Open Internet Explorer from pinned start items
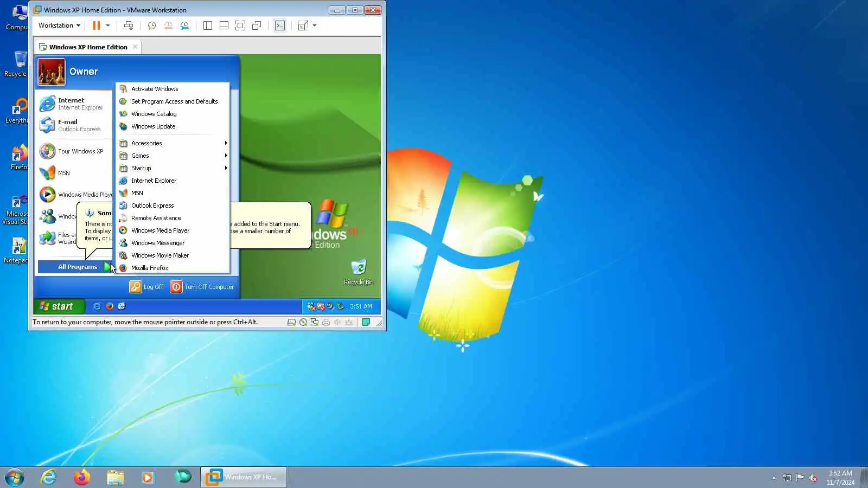868x488 pixels. [74, 104]
